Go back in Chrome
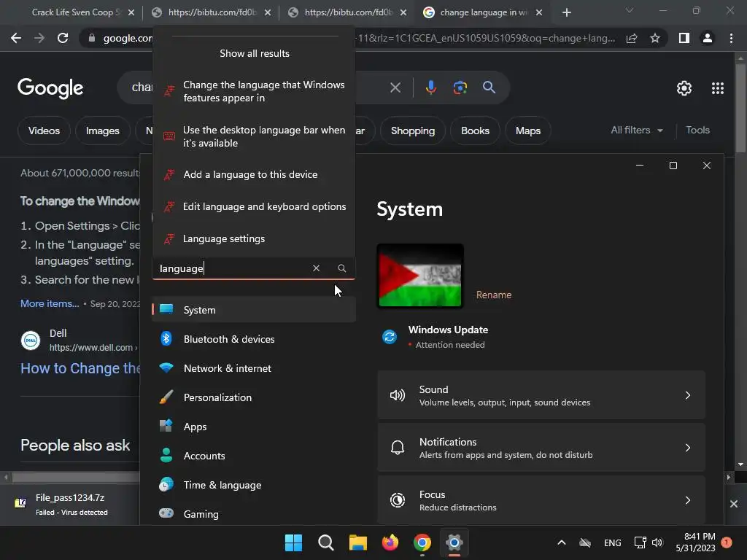The width and height of the screenshot is (747, 560). pyautogui.click(x=16, y=38)
